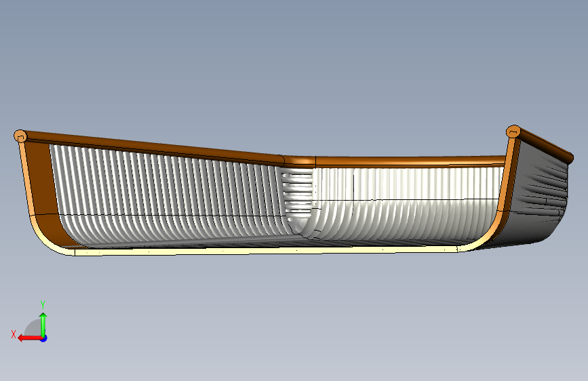The image size is (588, 381).
Task: Select the wooden gunwale rail on the left section
Action: click(154, 147)
